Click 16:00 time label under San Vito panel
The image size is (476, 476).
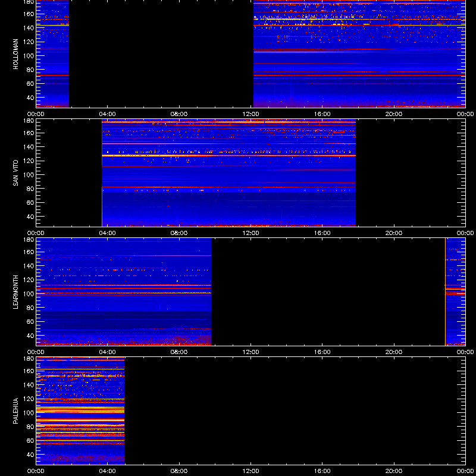(322, 233)
